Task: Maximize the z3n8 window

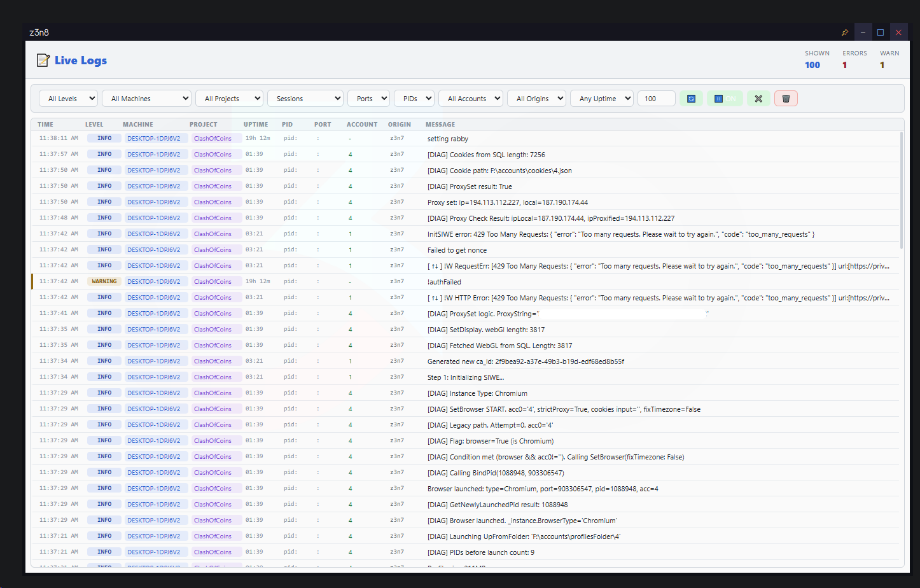Action: (881, 32)
